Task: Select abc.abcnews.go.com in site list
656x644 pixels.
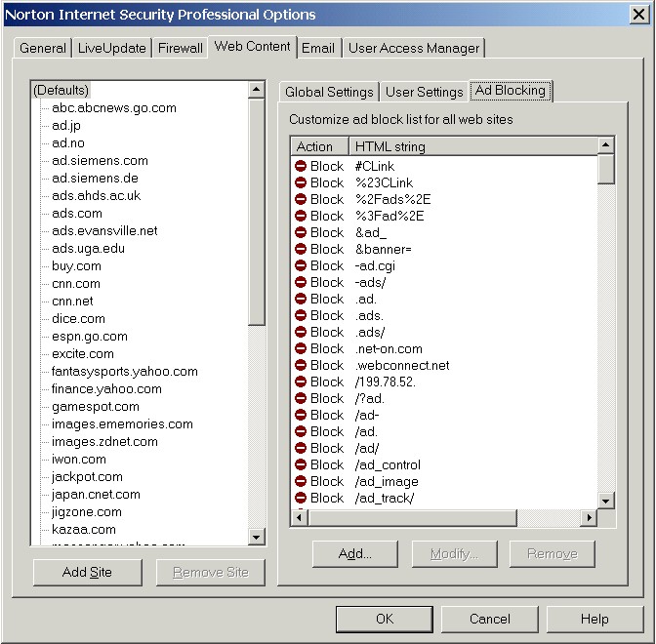Action: coord(114,108)
